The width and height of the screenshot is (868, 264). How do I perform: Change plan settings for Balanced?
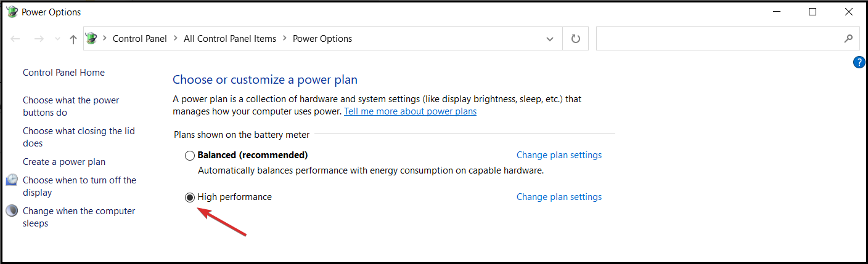[559, 155]
